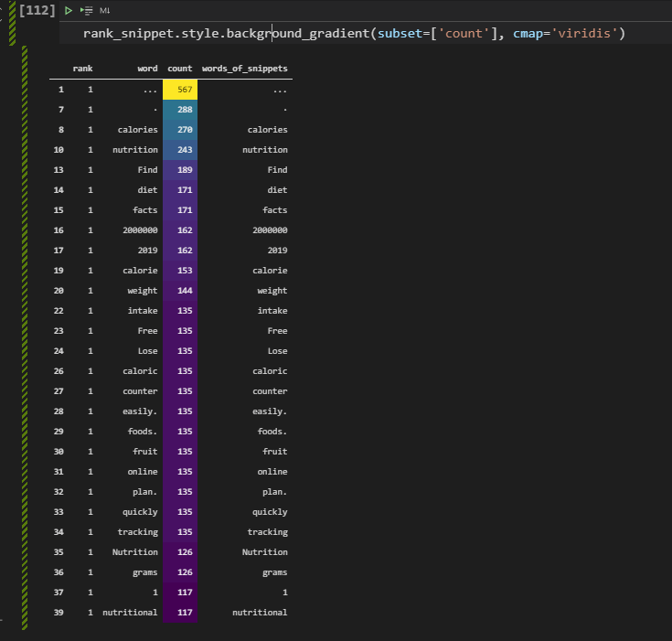Select the 'rank' column header

[82, 69]
